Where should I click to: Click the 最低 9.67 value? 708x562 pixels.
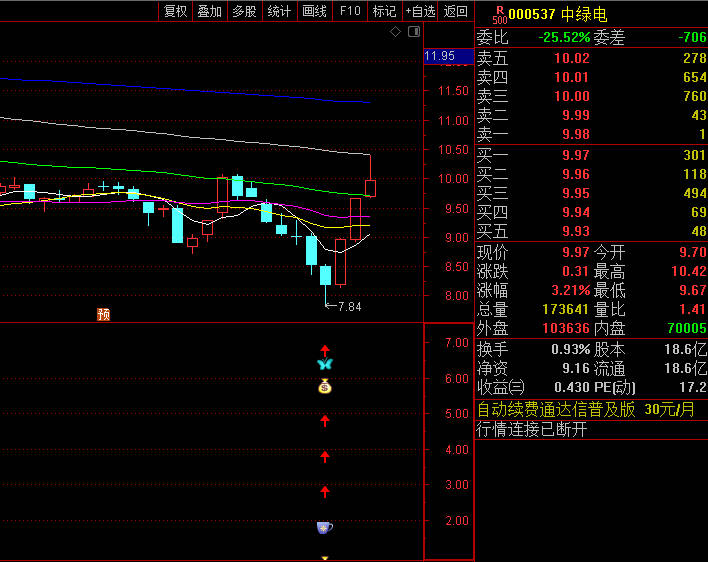tap(693, 290)
